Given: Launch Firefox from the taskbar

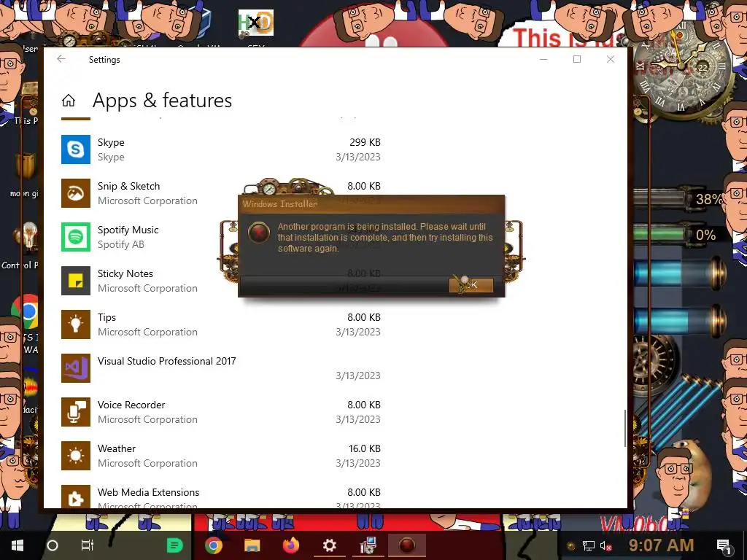Looking at the screenshot, I should [x=290, y=545].
